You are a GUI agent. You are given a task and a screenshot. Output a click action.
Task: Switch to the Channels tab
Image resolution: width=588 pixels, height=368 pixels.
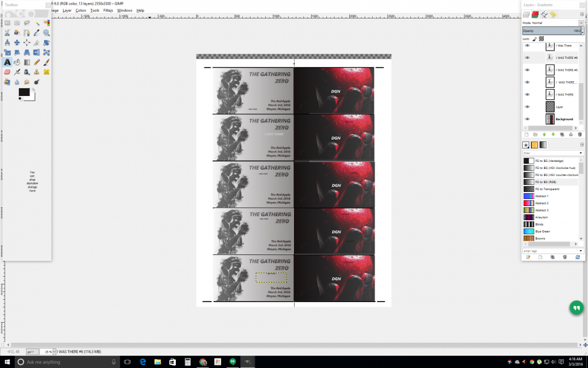tap(535, 15)
